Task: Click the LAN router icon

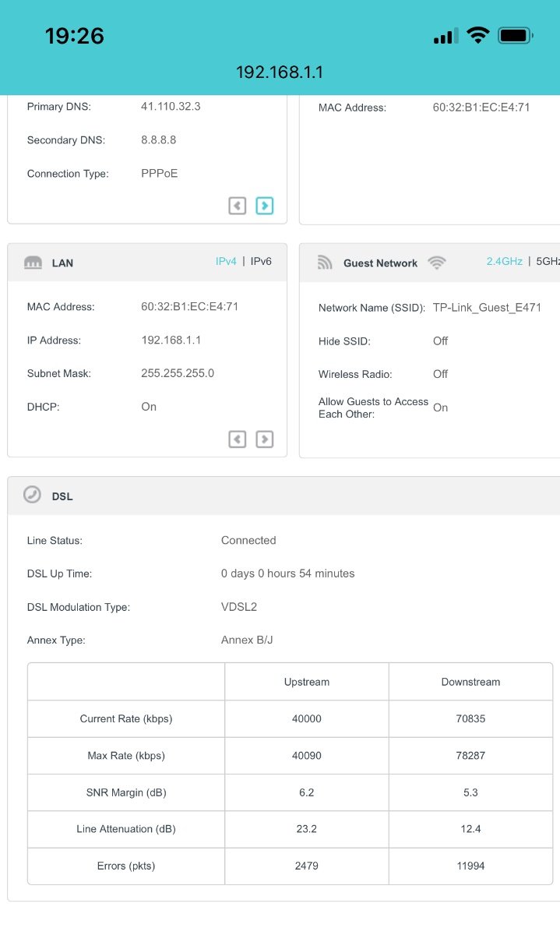Action: (x=33, y=263)
